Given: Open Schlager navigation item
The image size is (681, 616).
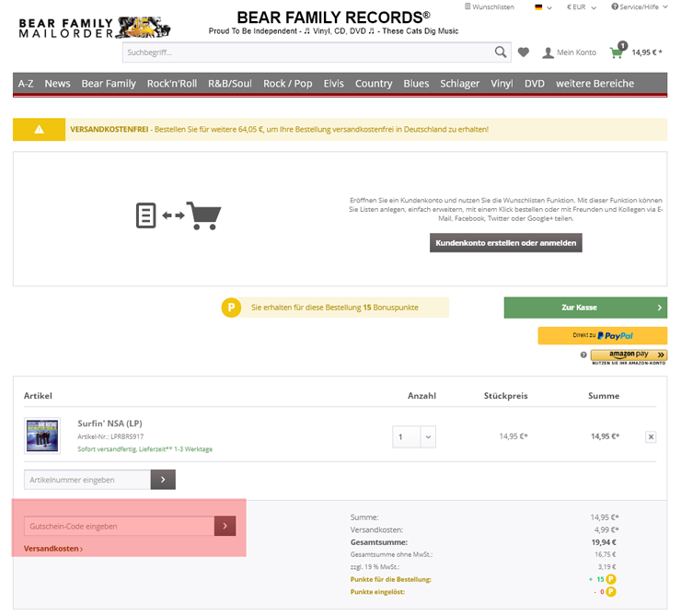Looking at the screenshot, I should 459,84.
